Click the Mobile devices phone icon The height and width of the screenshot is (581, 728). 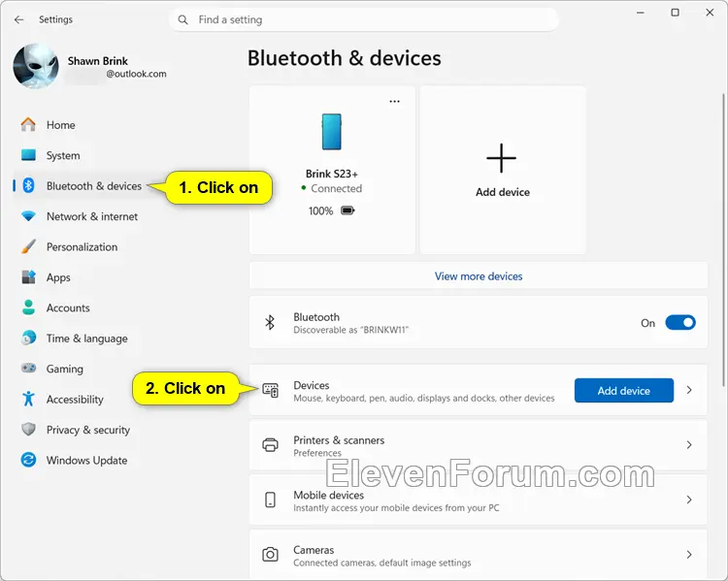(270, 500)
